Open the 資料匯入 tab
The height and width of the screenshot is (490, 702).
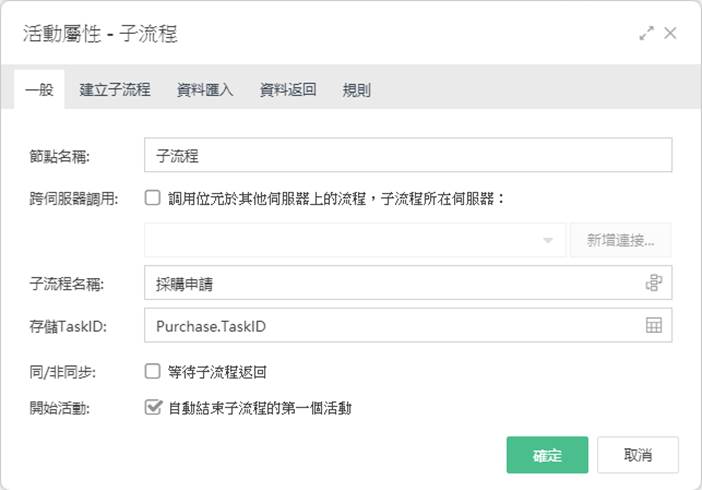205,90
